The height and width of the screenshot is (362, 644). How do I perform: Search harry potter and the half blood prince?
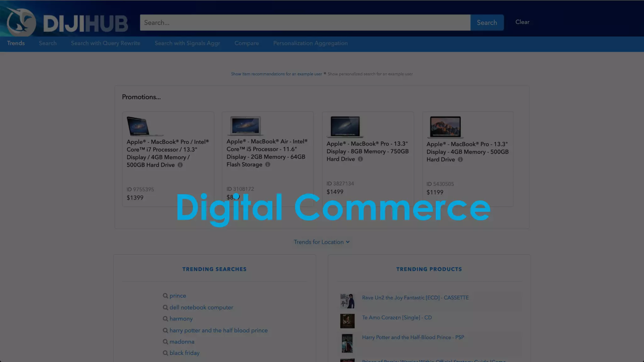[219, 330]
